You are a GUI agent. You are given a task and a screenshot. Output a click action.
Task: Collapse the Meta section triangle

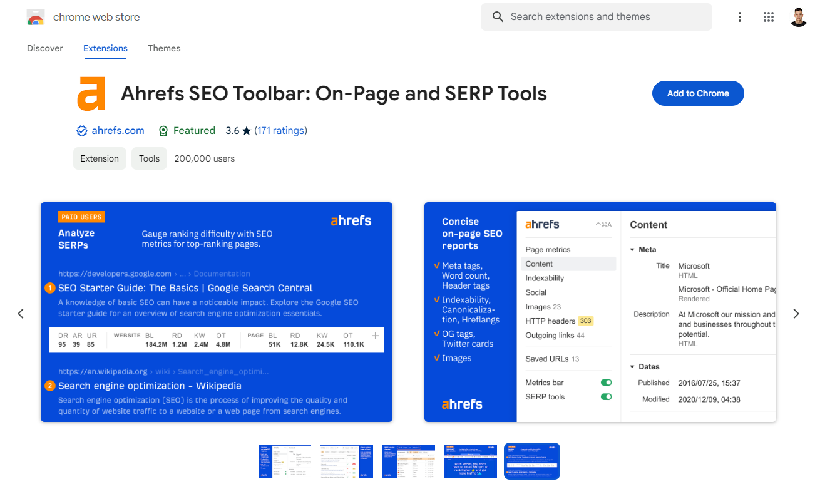coord(632,250)
